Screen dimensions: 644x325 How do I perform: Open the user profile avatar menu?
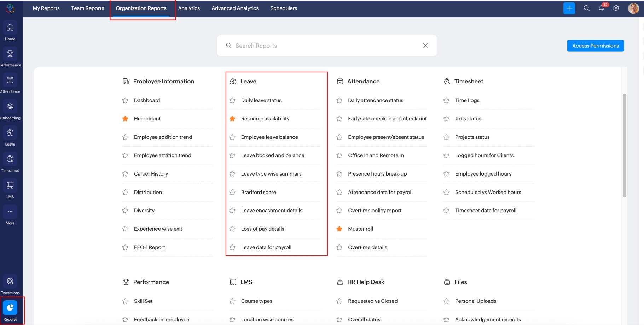coord(633,8)
